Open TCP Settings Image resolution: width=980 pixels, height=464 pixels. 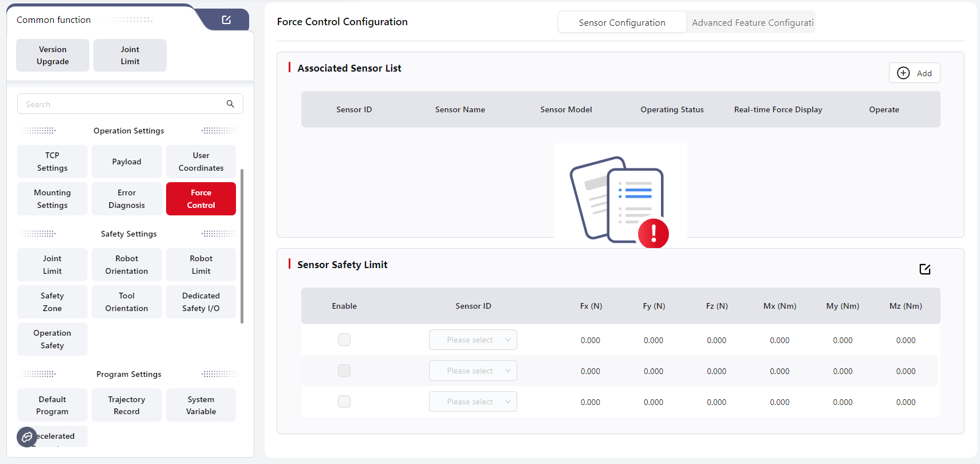point(52,162)
